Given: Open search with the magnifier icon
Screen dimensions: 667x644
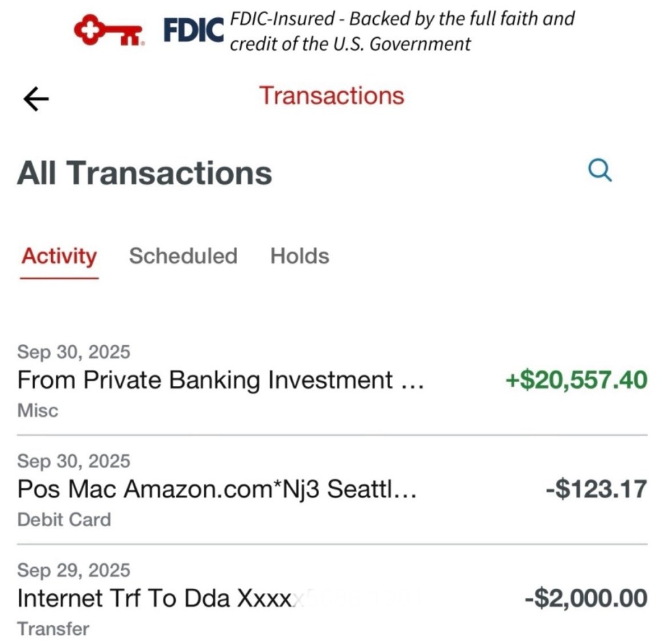Looking at the screenshot, I should pyautogui.click(x=599, y=171).
